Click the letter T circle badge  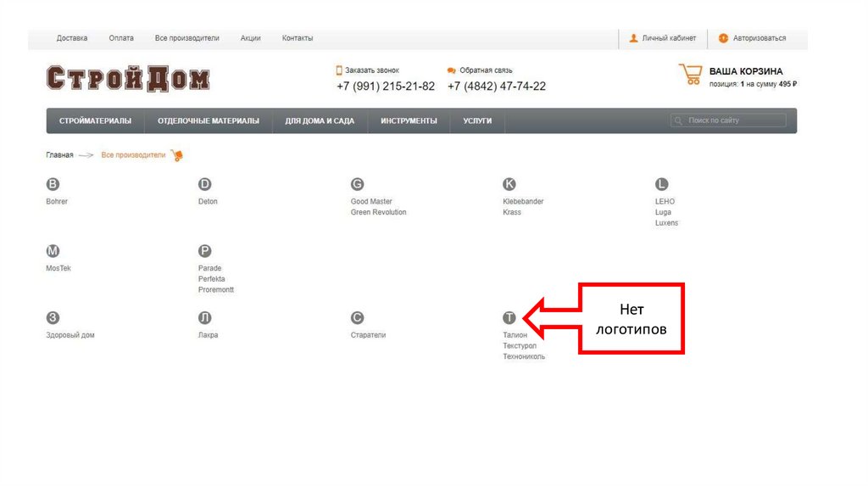coord(509,318)
